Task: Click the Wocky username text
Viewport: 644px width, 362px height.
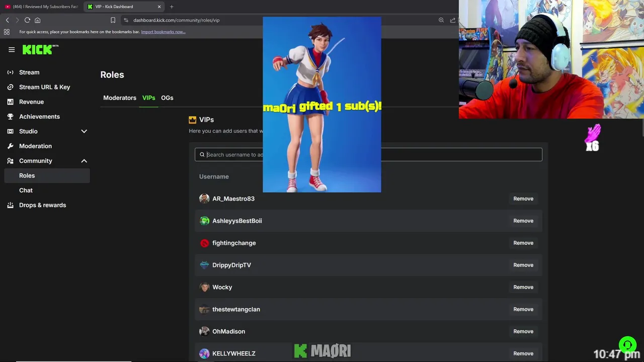Action: [x=222, y=287]
